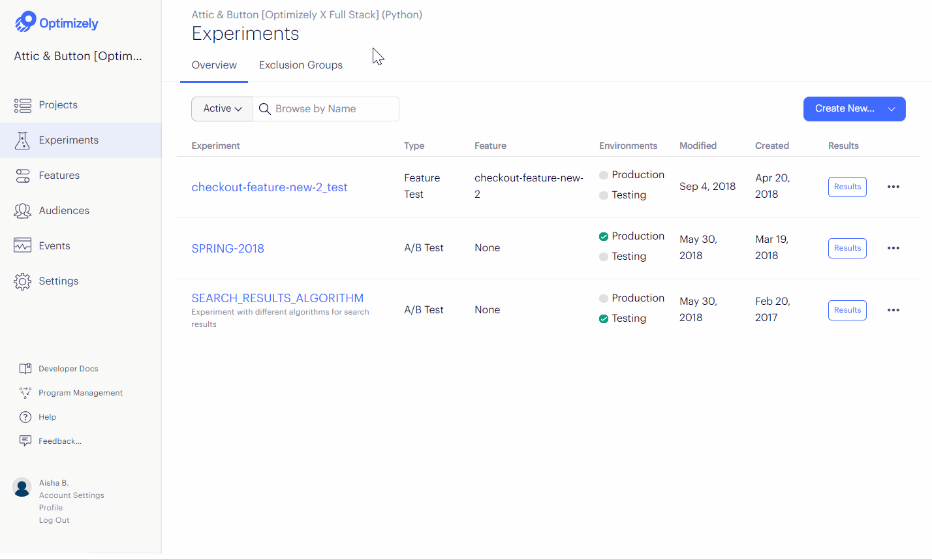Image resolution: width=932 pixels, height=560 pixels.
Task: Click the Audiences people icon
Action: 23,211
